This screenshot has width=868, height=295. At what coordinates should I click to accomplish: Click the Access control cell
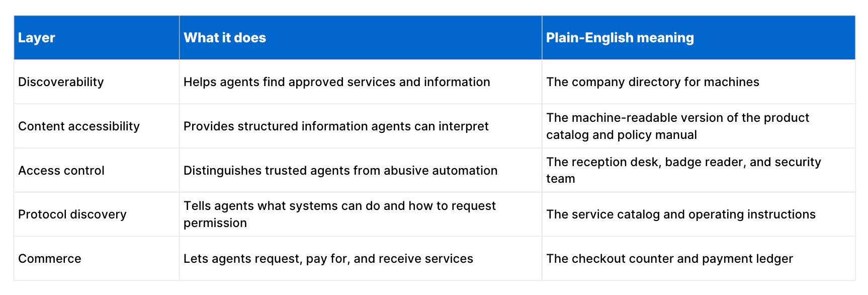pos(97,170)
